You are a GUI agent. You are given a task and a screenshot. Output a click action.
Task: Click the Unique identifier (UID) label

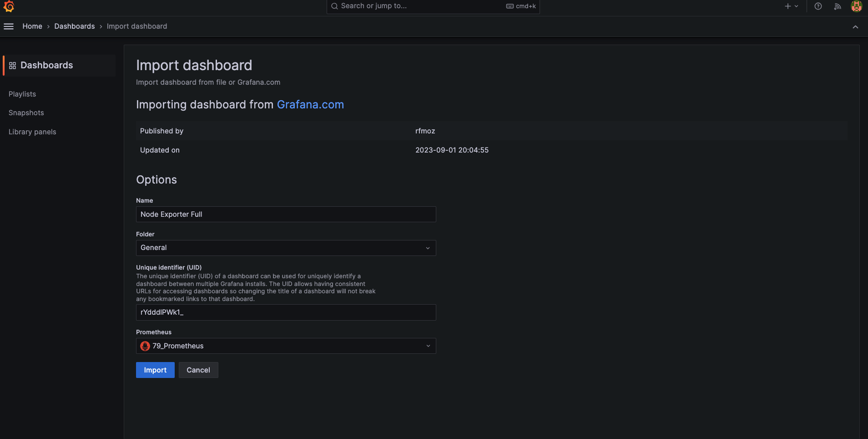[169, 268]
